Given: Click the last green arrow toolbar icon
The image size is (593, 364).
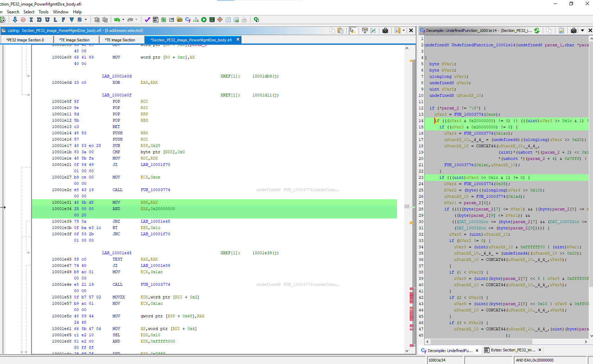Looking at the screenshot, I should [256, 20].
